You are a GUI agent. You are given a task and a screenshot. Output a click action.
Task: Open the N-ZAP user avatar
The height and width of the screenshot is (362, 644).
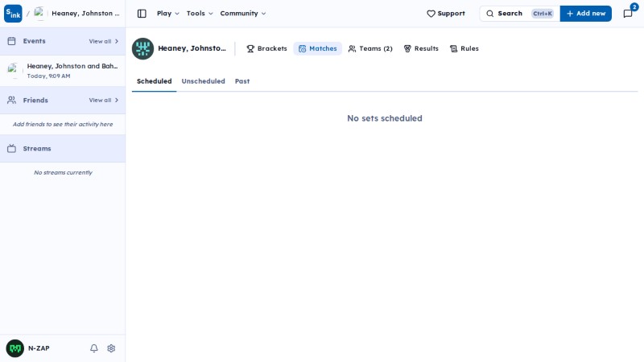(14, 348)
